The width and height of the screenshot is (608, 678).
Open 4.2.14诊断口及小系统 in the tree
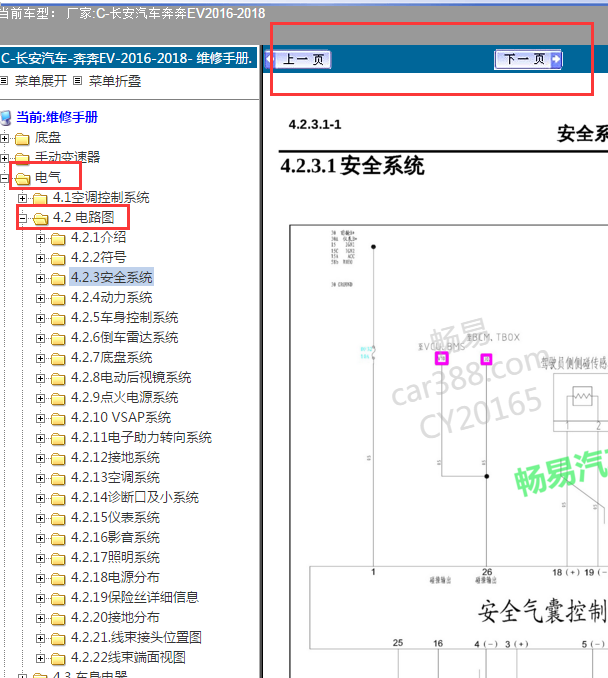pos(135,497)
